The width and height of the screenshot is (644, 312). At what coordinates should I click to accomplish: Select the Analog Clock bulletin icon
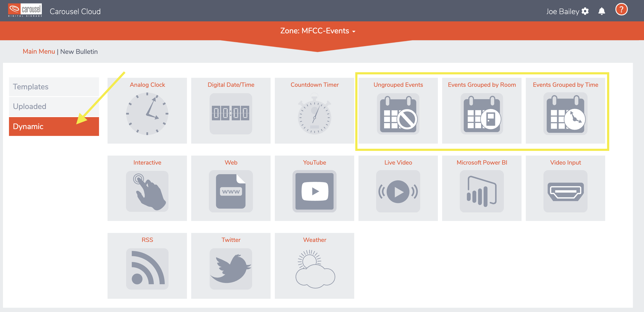point(147,114)
